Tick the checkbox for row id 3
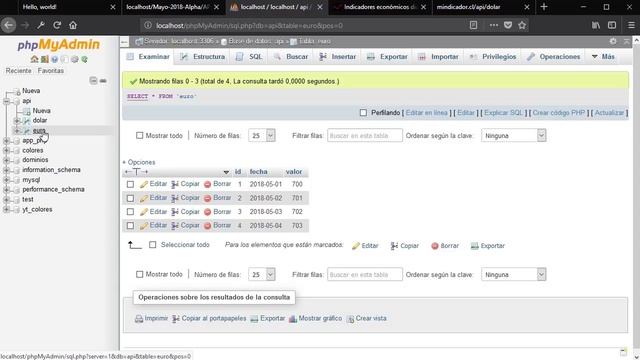Viewport: 640px width, 360px height. pos(130,212)
